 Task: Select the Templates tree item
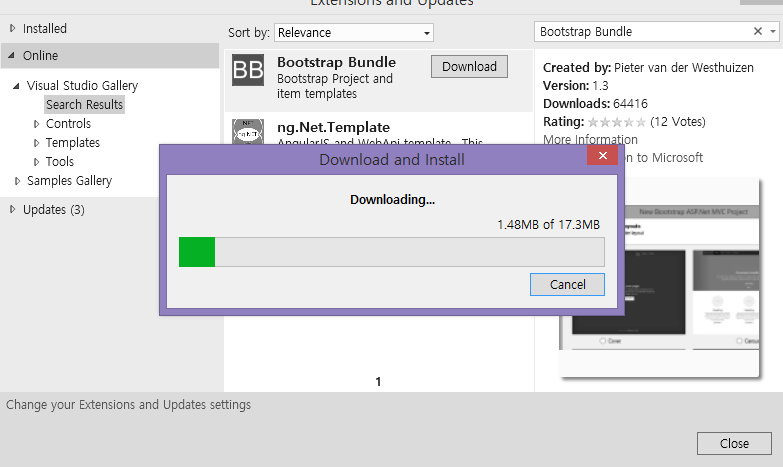tap(73, 143)
